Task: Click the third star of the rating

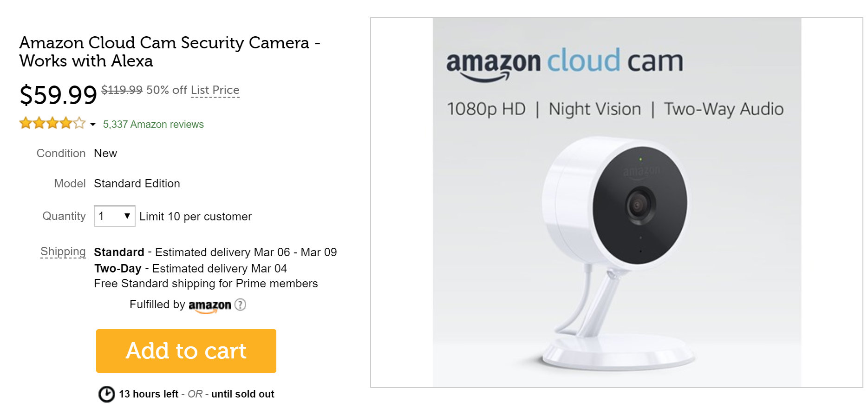Action: point(52,123)
